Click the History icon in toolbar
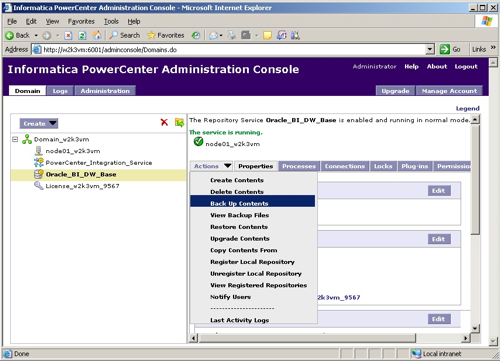The width and height of the screenshot is (500, 361). click(x=196, y=35)
